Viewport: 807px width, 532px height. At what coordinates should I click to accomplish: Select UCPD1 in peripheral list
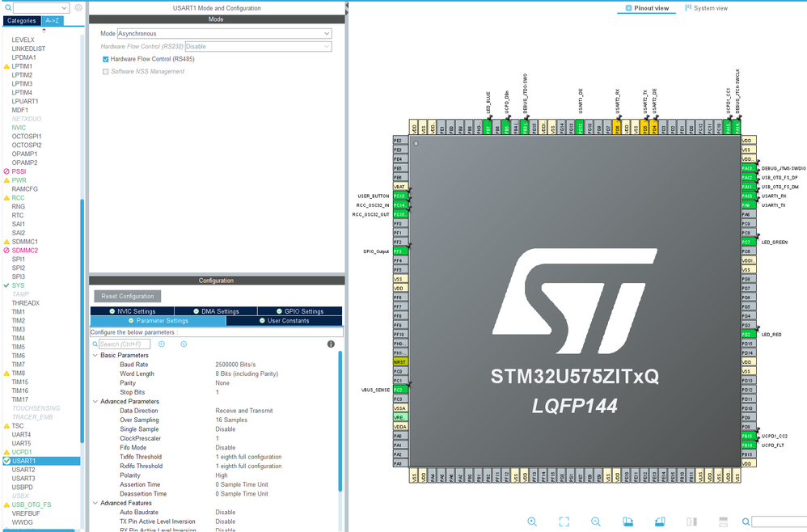[22, 452]
